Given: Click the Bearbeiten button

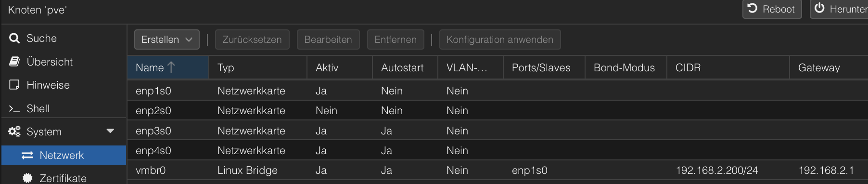Looking at the screenshot, I should click(x=328, y=39).
